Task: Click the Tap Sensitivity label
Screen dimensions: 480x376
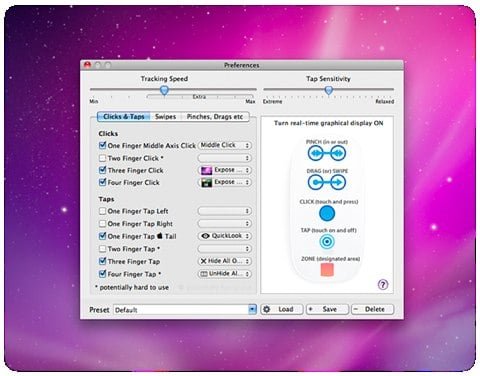Action: (328, 79)
